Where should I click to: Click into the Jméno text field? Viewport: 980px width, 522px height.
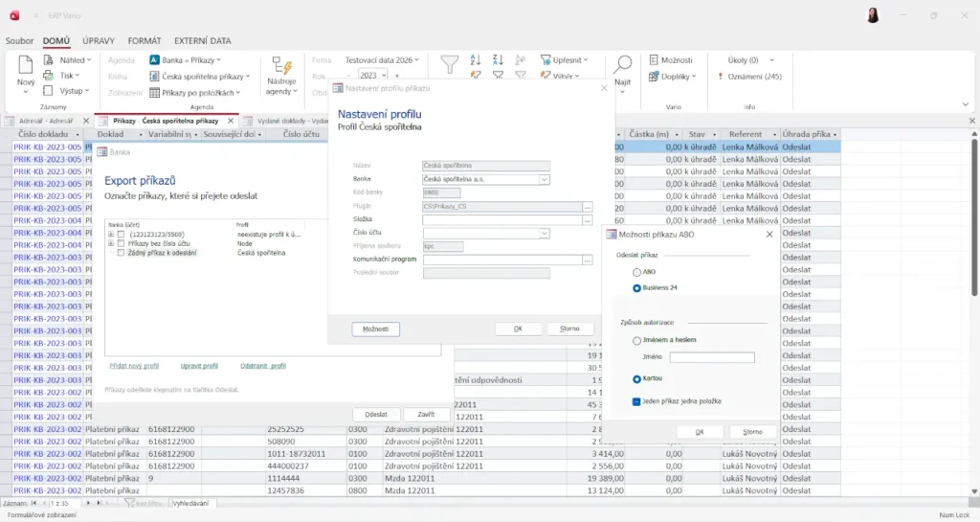click(x=712, y=358)
